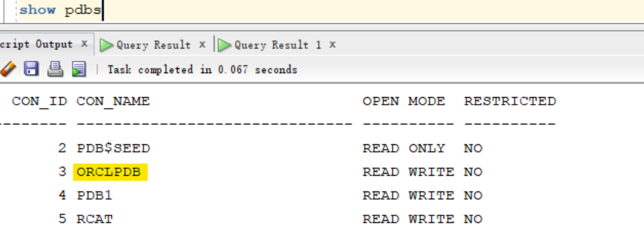644x246 pixels.
Task: Click the READ WRITE value in PDB1 row
Action: point(408,195)
